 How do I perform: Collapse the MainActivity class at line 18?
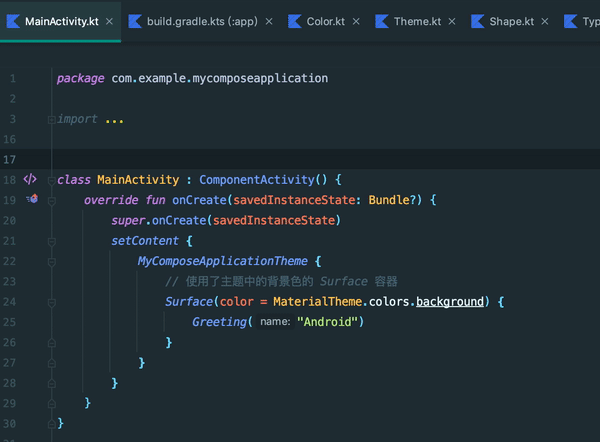51,181
